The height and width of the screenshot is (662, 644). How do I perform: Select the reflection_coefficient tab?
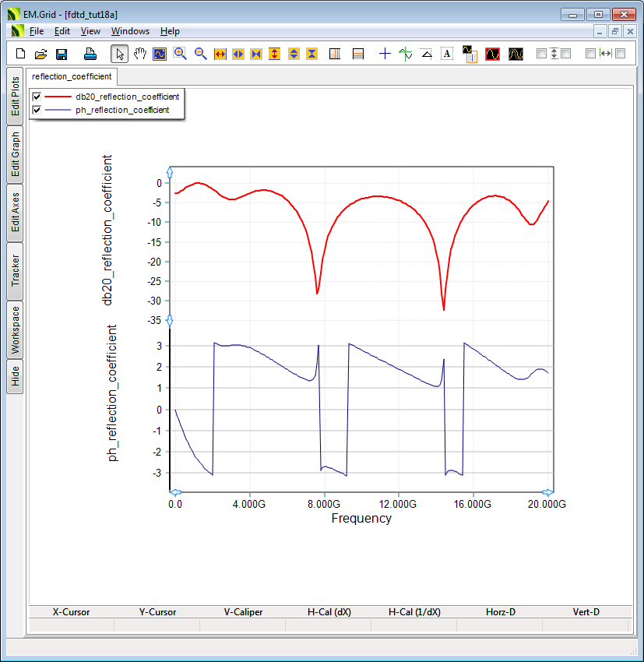click(x=72, y=76)
